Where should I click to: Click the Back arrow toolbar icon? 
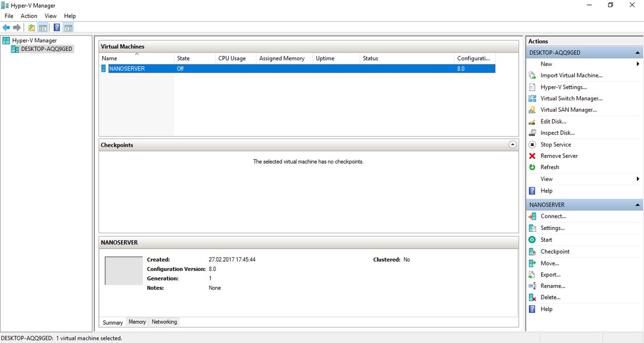pyautogui.click(x=6, y=28)
